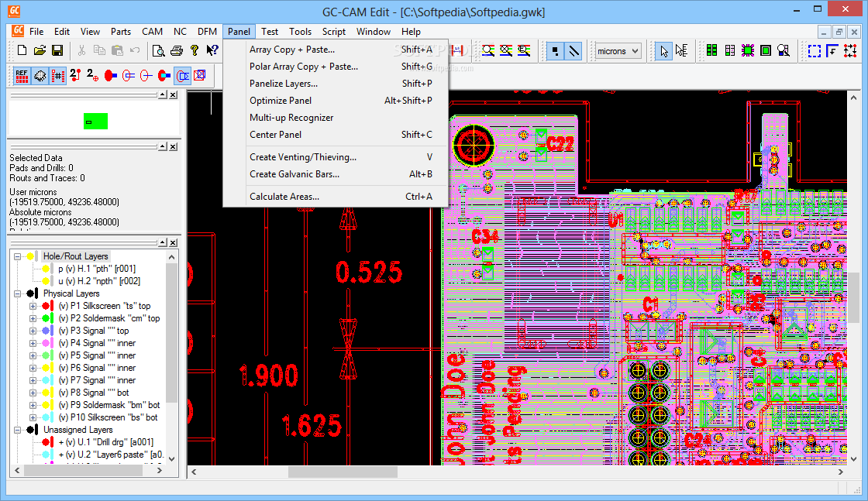This screenshot has height=501, width=868.
Task: Expand the P8 Signal bot layer
Action: pos(33,393)
